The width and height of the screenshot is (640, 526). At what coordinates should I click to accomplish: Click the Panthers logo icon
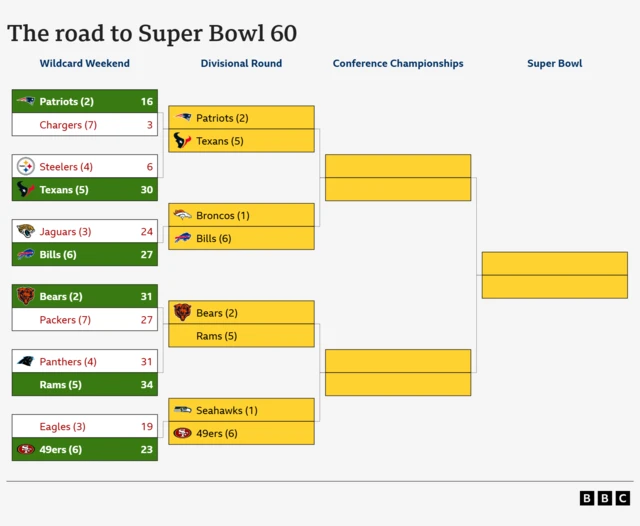point(26,361)
